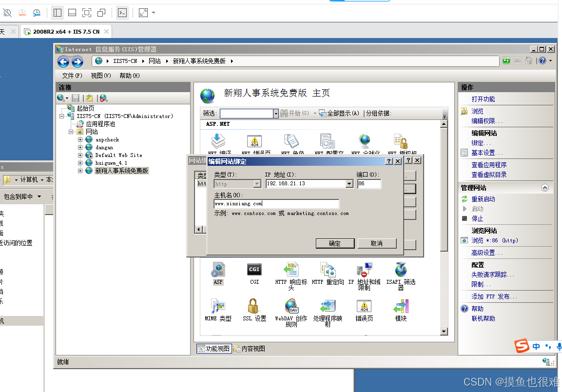Open the ASP feature icon
The image size is (562, 392).
coord(218,274)
